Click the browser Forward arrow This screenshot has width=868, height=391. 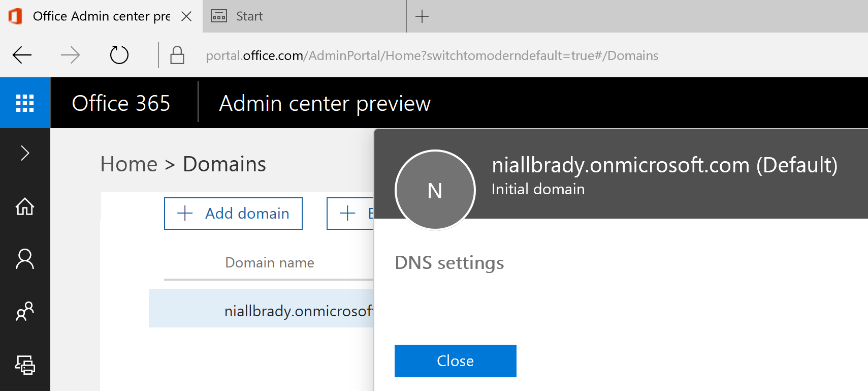pos(70,55)
